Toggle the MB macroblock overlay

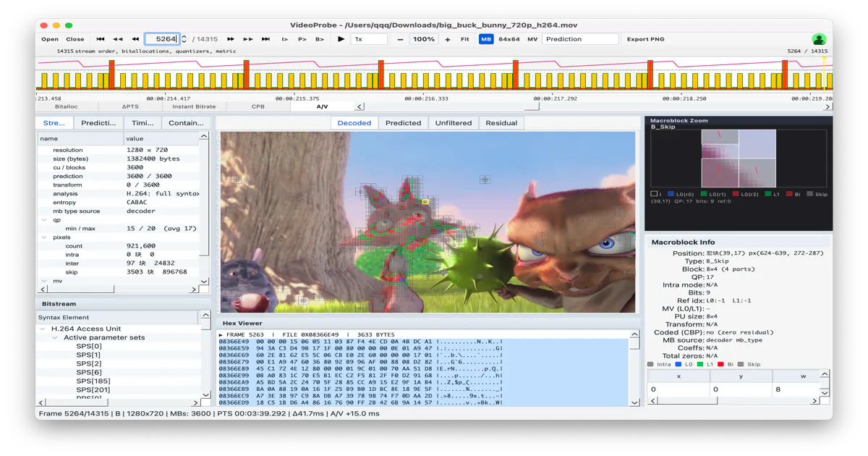click(x=486, y=39)
